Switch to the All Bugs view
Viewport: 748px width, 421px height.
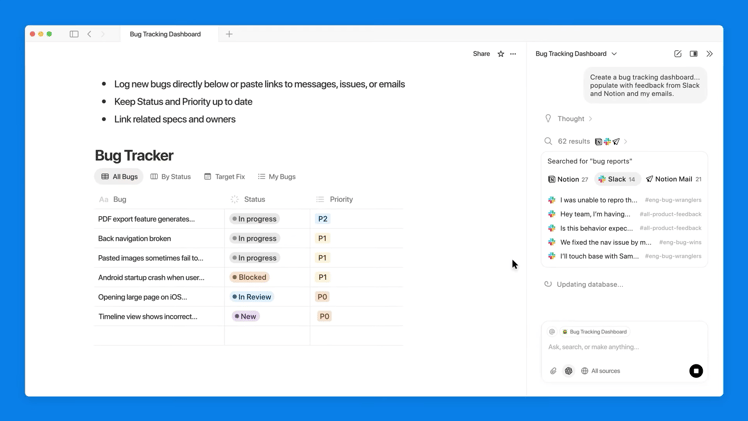click(119, 176)
